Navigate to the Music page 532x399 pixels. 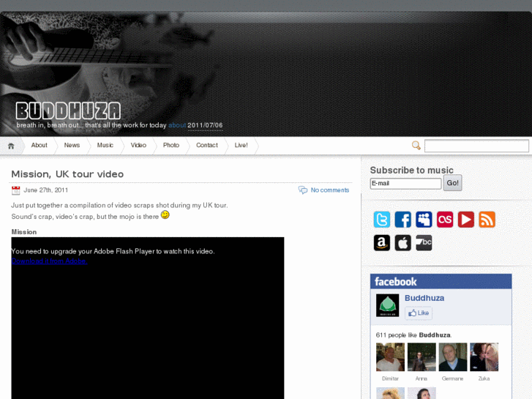tap(105, 146)
